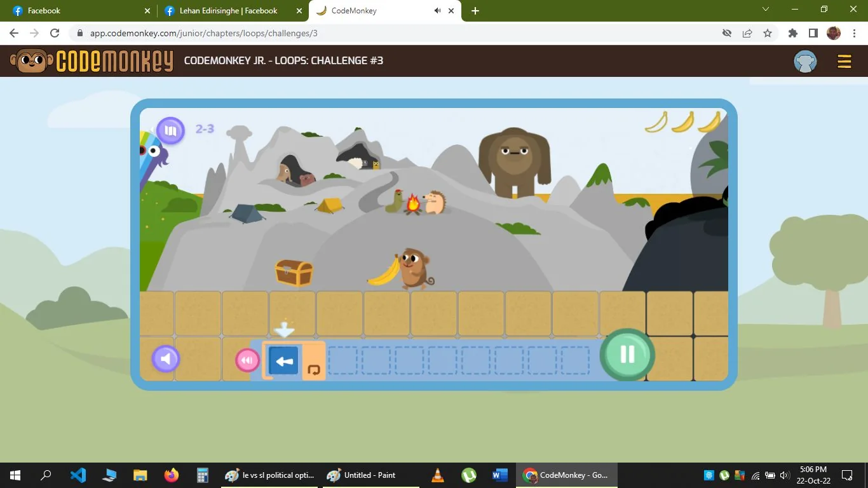Open the volume control in system tray

(x=784, y=475)
